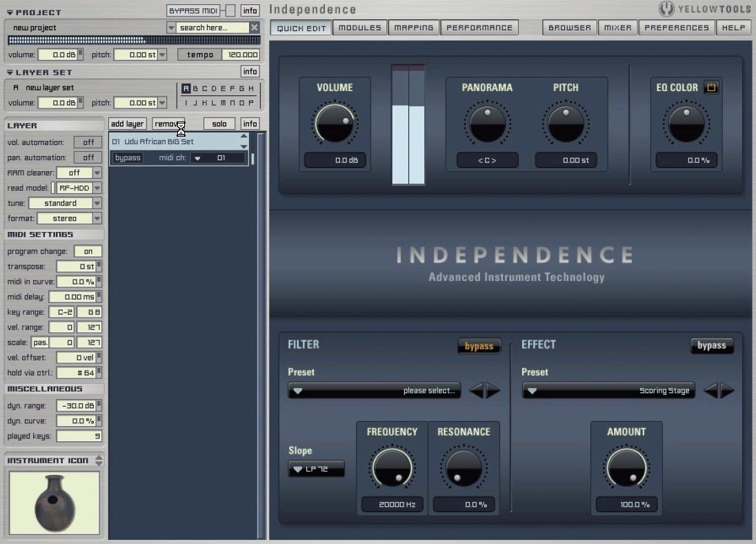This screenshot has height=544, width=756.
Task: Click the layer list info button
Action: click(x=250, y=124)
